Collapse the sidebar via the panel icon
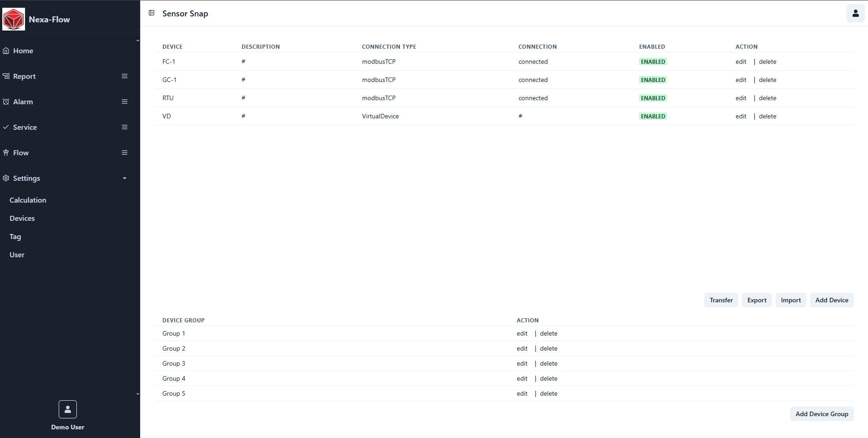 click(x=152, y=13)
